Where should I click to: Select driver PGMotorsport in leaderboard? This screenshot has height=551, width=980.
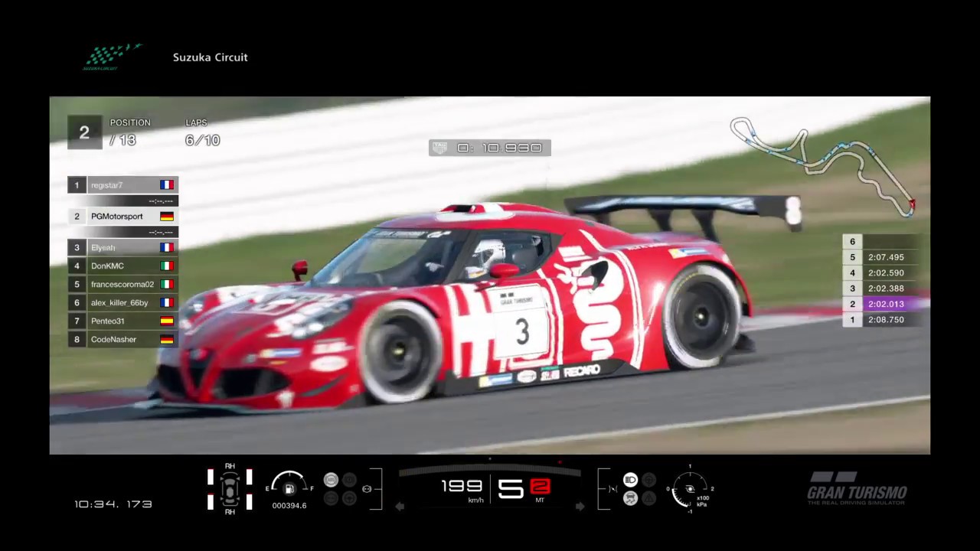122,217
